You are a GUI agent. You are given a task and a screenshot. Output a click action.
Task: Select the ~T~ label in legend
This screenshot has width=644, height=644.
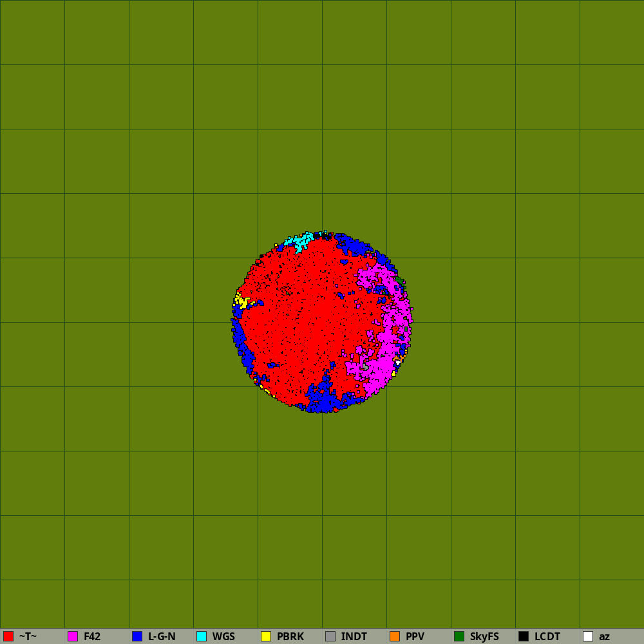(28, 636)
